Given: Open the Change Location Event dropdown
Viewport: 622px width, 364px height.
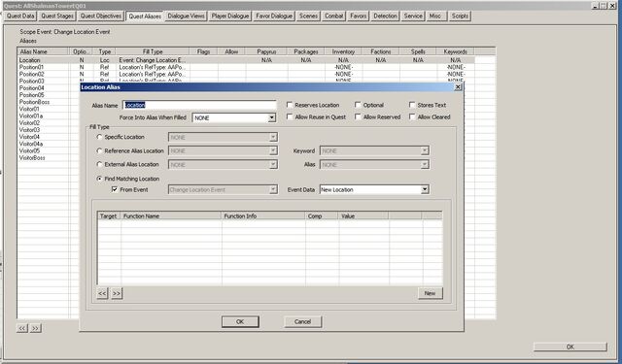Looking at the screenshot, I should coord(273,189).
